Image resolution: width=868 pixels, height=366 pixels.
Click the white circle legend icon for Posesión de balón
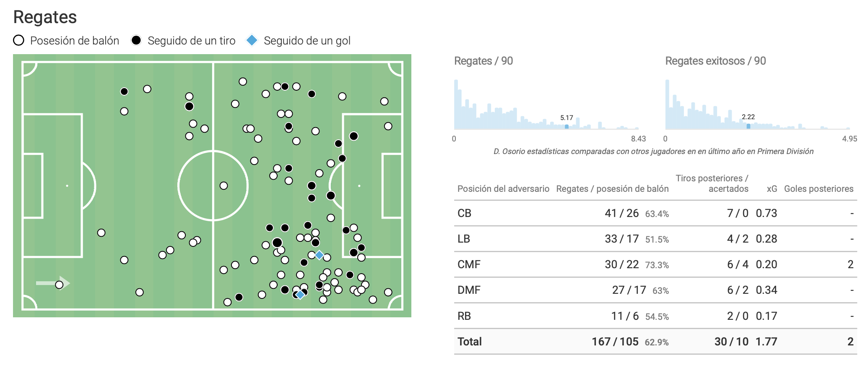click(18, 40)
